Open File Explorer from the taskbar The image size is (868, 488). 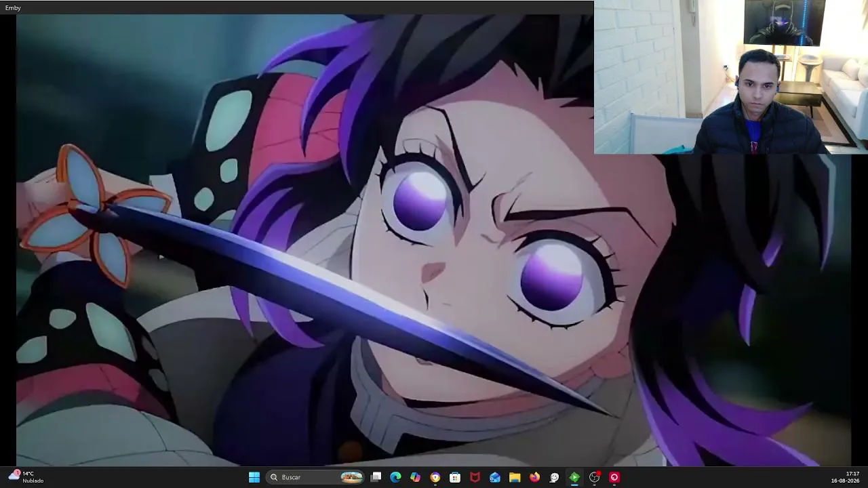(515, 477)
